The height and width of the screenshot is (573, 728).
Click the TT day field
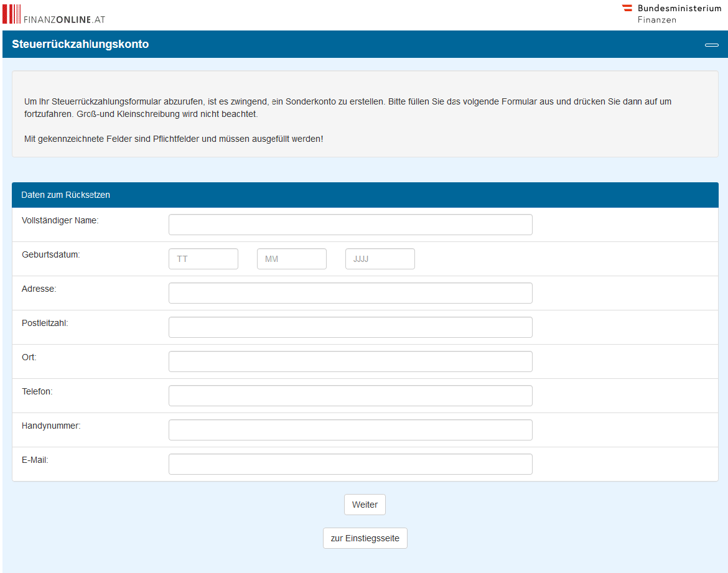click(203, 259)
